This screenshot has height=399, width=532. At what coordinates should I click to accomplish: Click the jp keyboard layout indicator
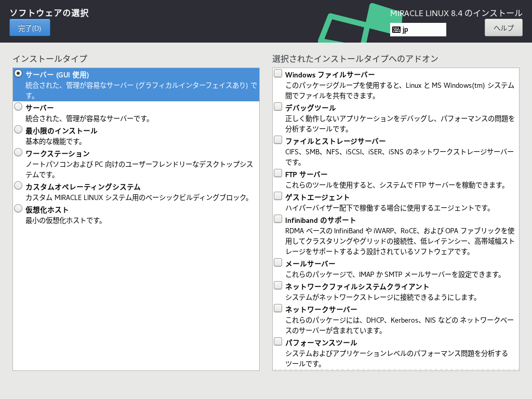click(418, 30)
